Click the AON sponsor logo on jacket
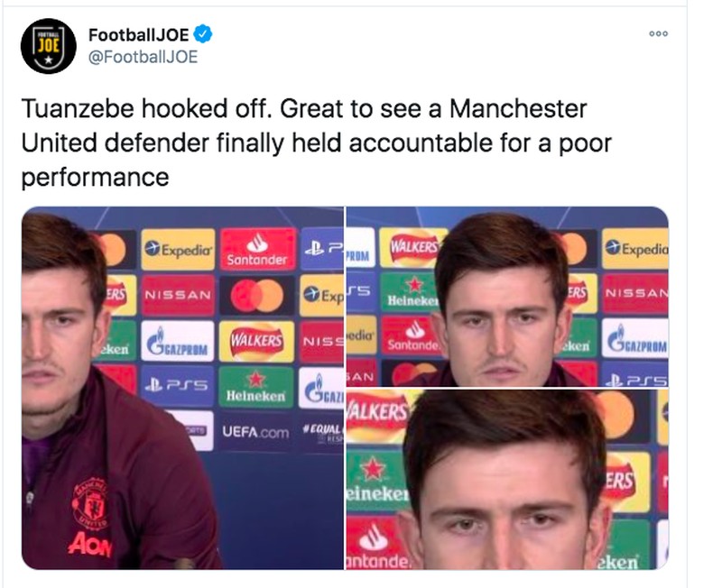This screenshot has width=722, height=588. coord(88,544)
